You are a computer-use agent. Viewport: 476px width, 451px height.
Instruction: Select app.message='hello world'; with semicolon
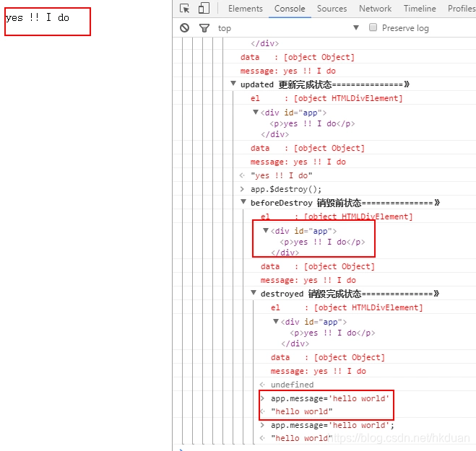click(x=332, y=426)
